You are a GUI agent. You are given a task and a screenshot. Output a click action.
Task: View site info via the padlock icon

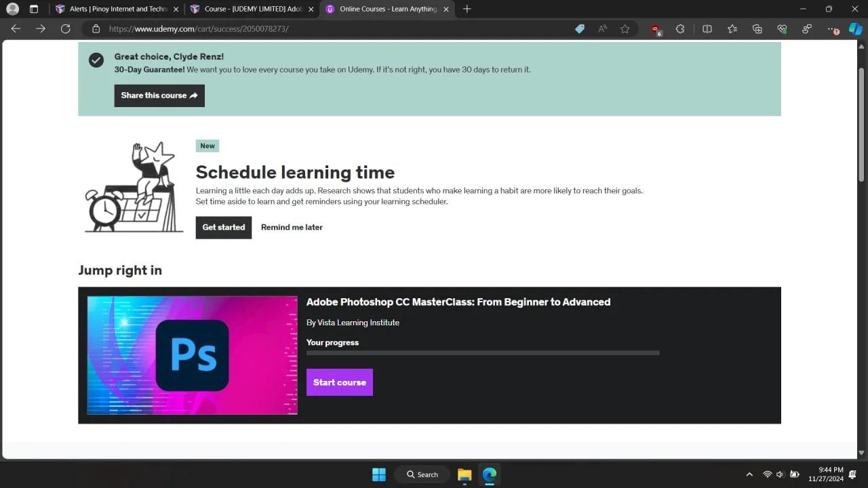(x=96, y=29)
